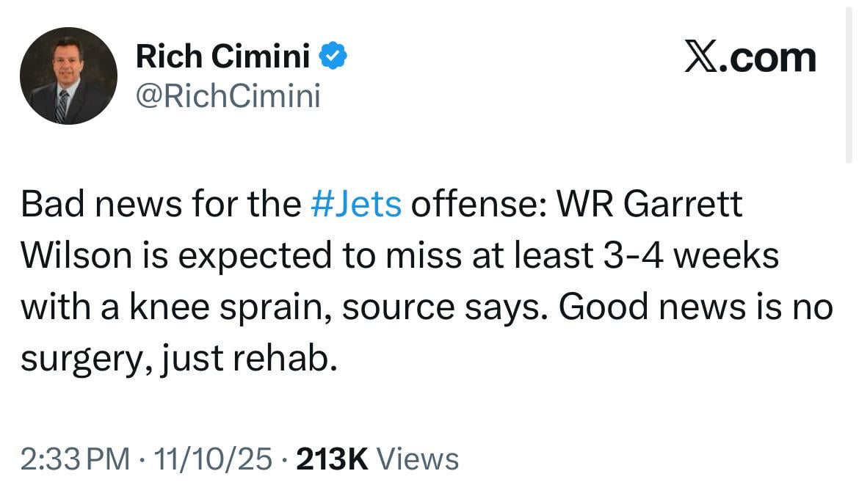859x504 pixels.
Task: Open Rich Cimini's display name
Action: (222, 55)
